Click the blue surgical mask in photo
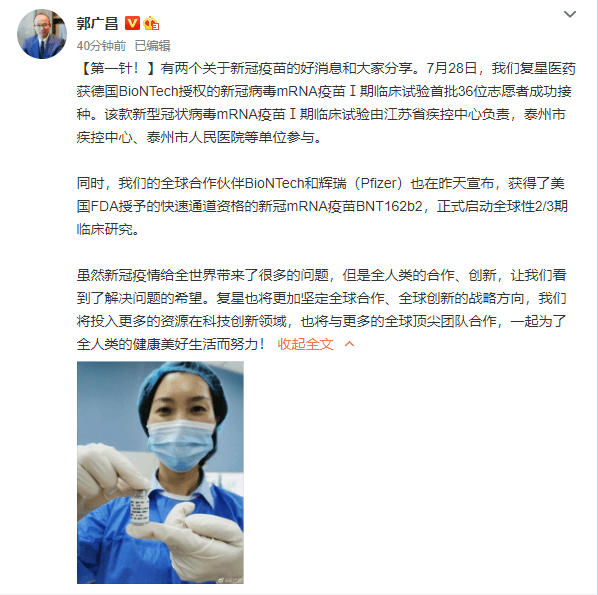Screen dimensions: 598x595 click(x=181, y=444)
